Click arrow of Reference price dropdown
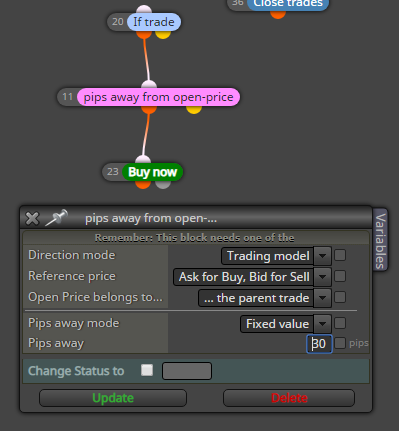The image size is (399, 431). tap(322, 277)
